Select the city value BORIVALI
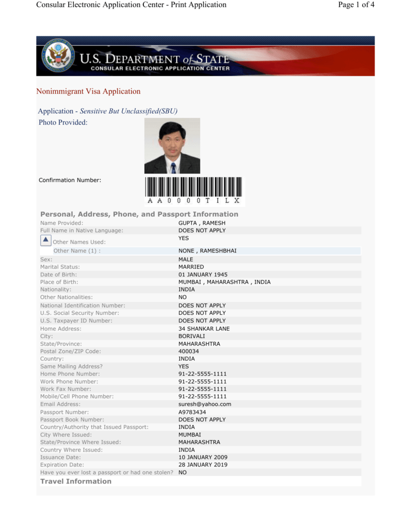 pyautogui.click(x=192, y=336)
